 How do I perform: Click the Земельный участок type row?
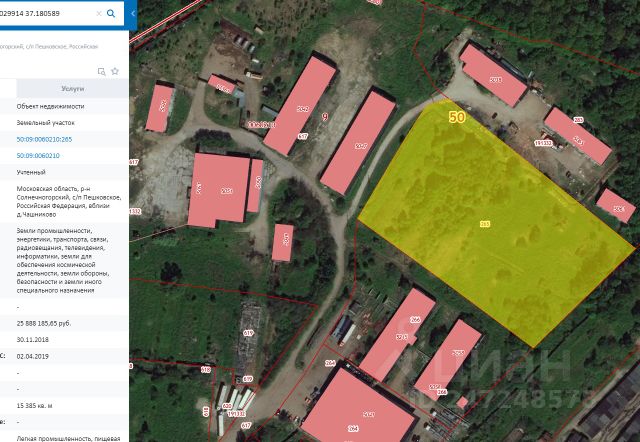(x=44, y=122)
